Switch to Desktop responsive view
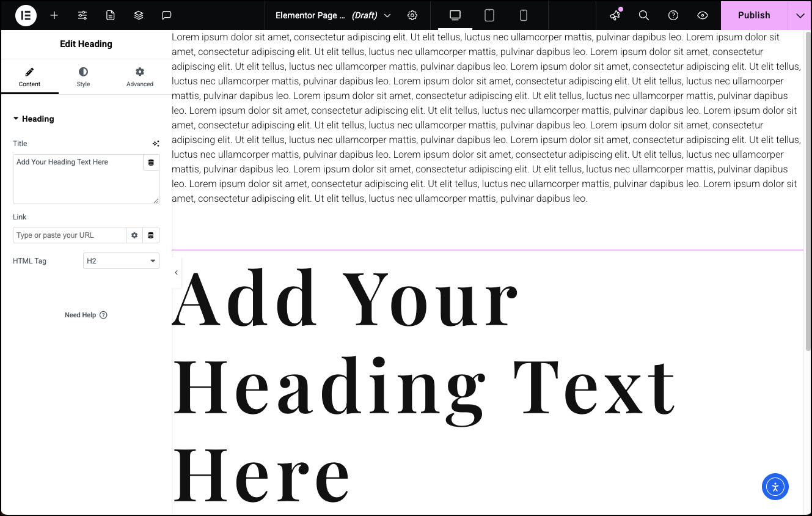The image size is (812, 516). tap(455, 15)
